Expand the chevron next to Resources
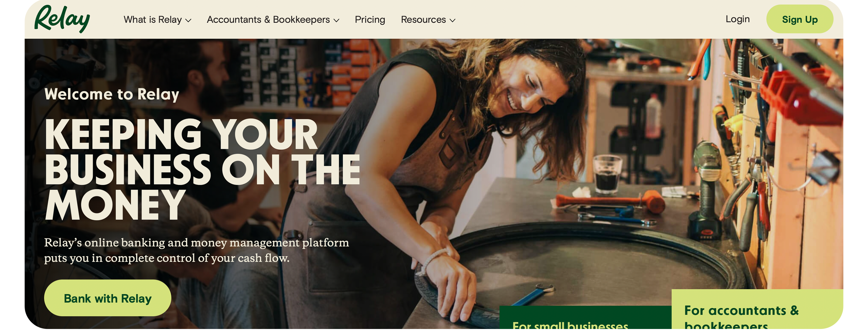The height and width of the screenshot is (331, 868). coord(452,20)
